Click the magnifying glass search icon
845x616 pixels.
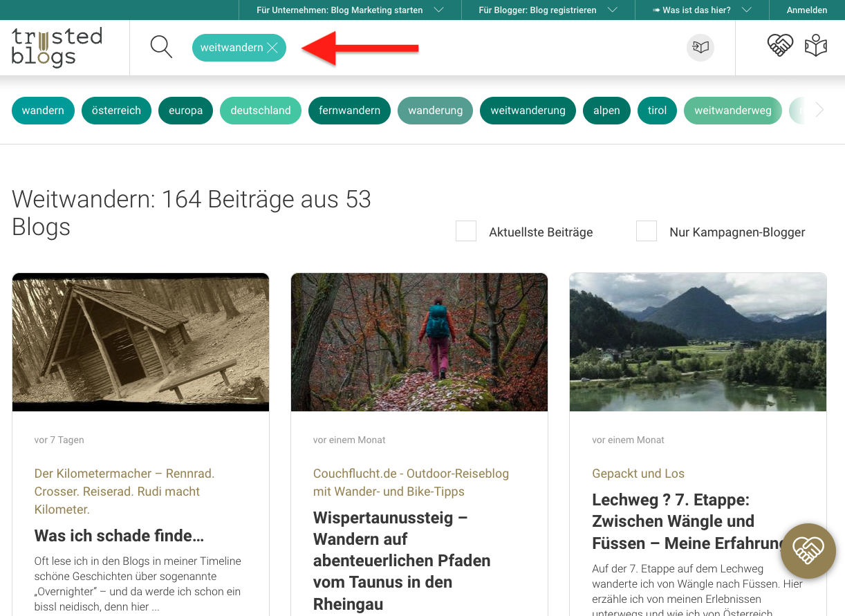tap(161, 47)
